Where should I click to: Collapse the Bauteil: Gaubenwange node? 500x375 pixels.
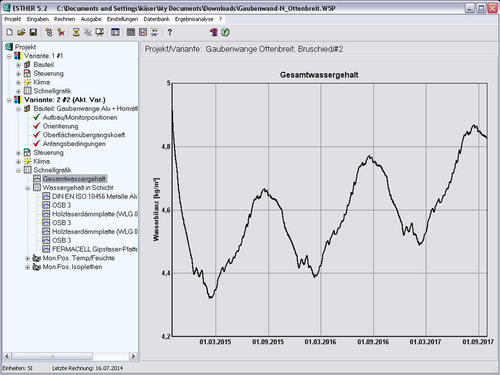pos(19,109)
